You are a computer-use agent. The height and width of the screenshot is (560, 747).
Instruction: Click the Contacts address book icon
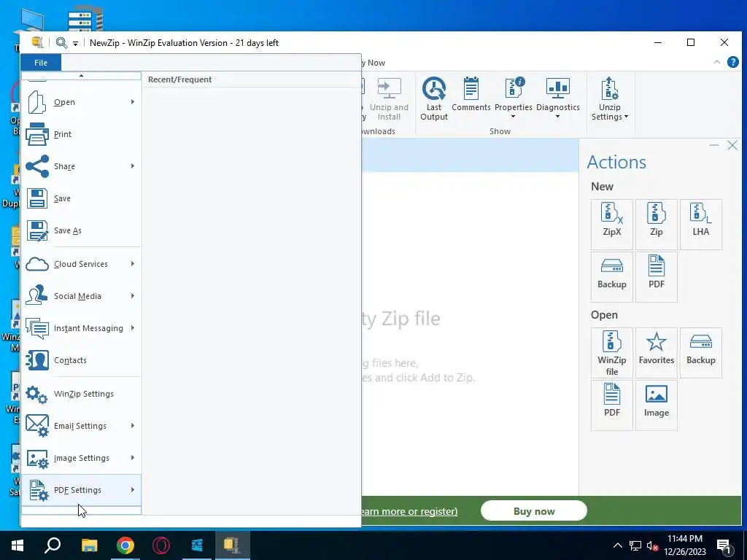(36, 360)
